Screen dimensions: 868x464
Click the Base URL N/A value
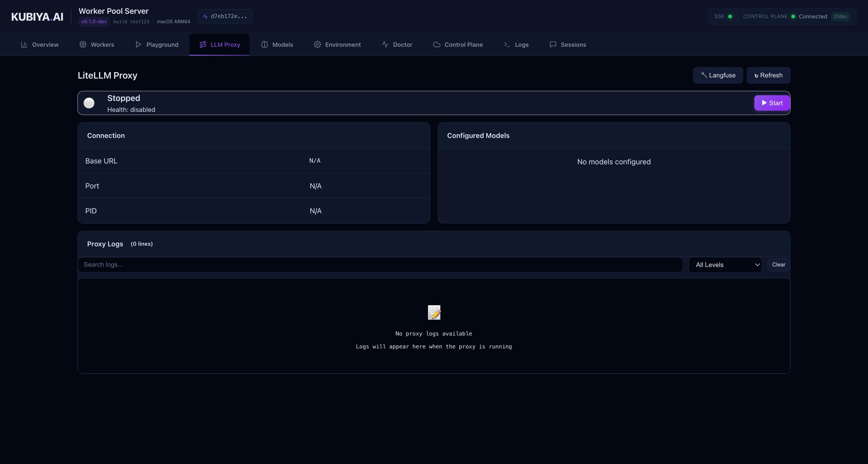click(x=315, y=161)
